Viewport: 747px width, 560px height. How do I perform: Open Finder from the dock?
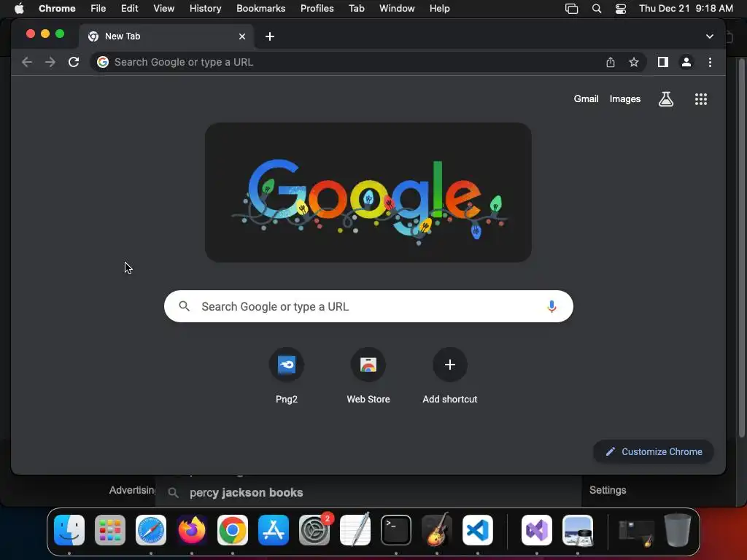(x=69, y=530)
